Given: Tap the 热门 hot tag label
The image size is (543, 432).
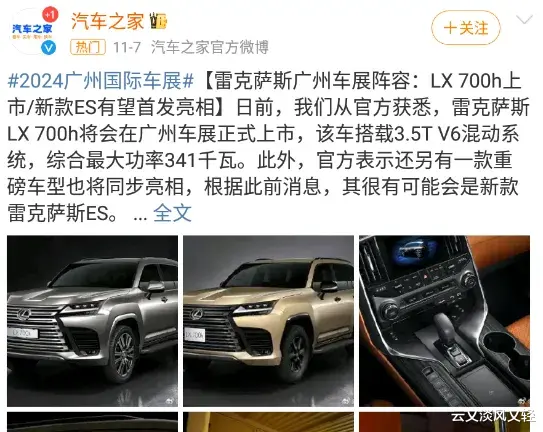Looking at the screenshot, I should click(x=88, y=47).
